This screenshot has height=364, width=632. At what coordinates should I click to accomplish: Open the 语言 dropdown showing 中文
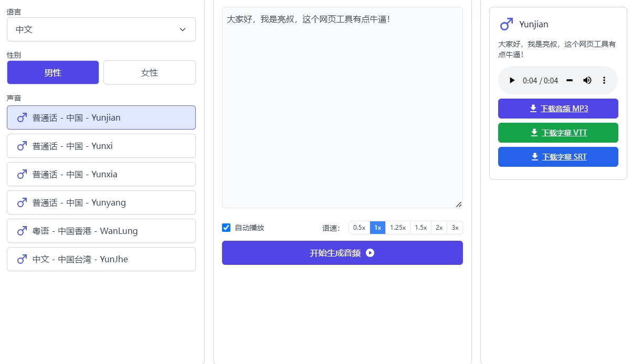pyautogui.click(x=101, y=29)
